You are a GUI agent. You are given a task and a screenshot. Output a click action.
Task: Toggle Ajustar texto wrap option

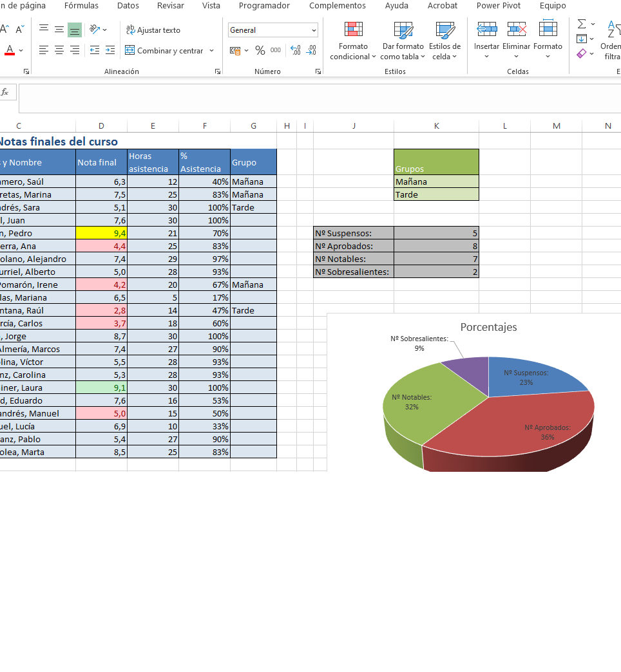click(153, 30)
